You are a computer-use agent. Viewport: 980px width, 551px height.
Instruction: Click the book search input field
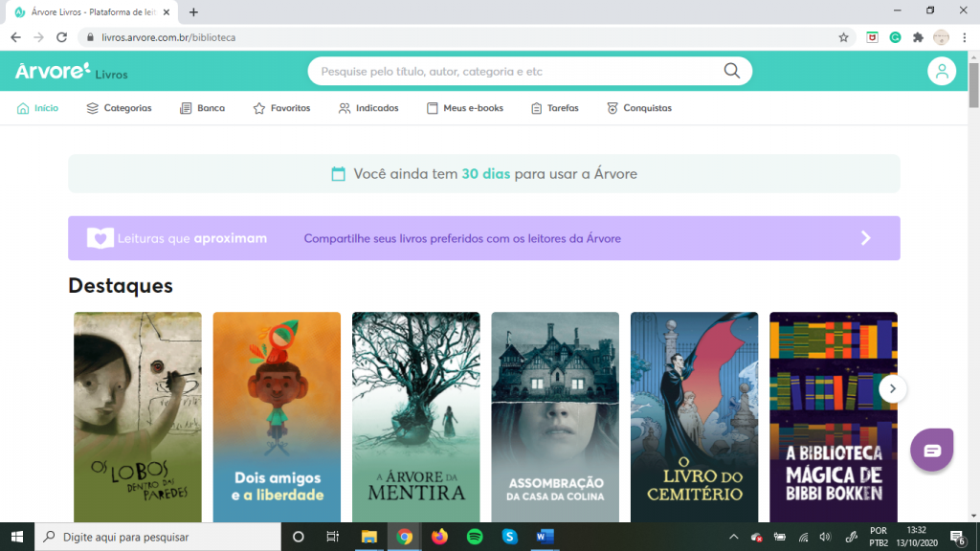click(517, 72)
